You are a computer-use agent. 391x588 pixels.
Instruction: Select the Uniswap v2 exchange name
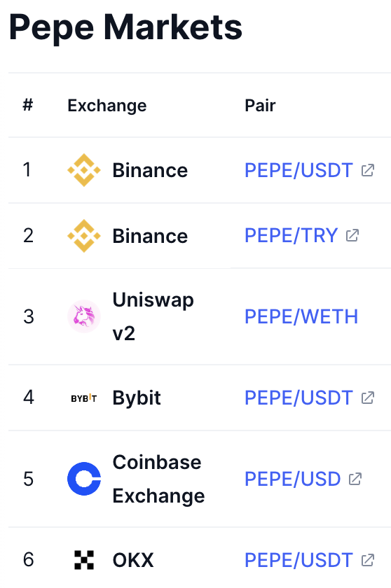tap(153, 316)
